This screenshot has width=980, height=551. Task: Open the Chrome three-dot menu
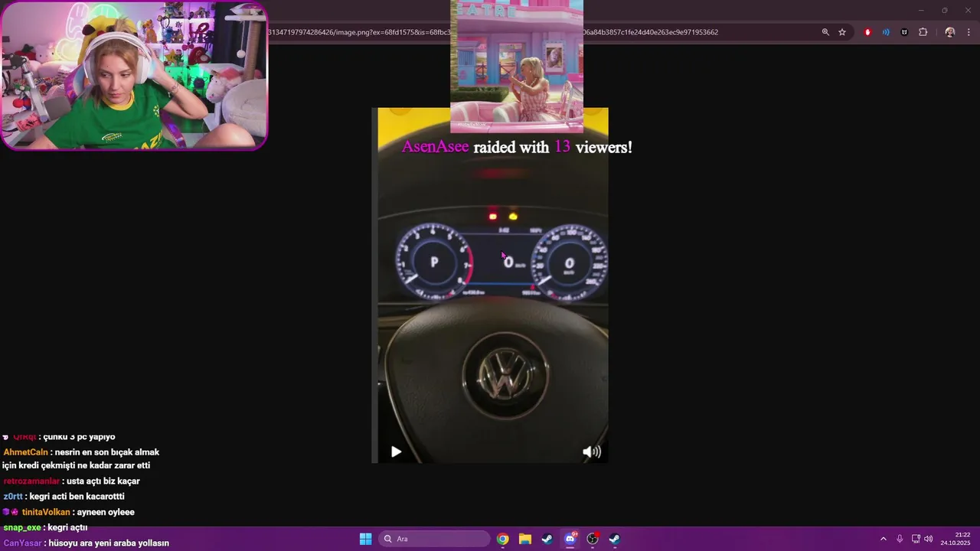969,32
